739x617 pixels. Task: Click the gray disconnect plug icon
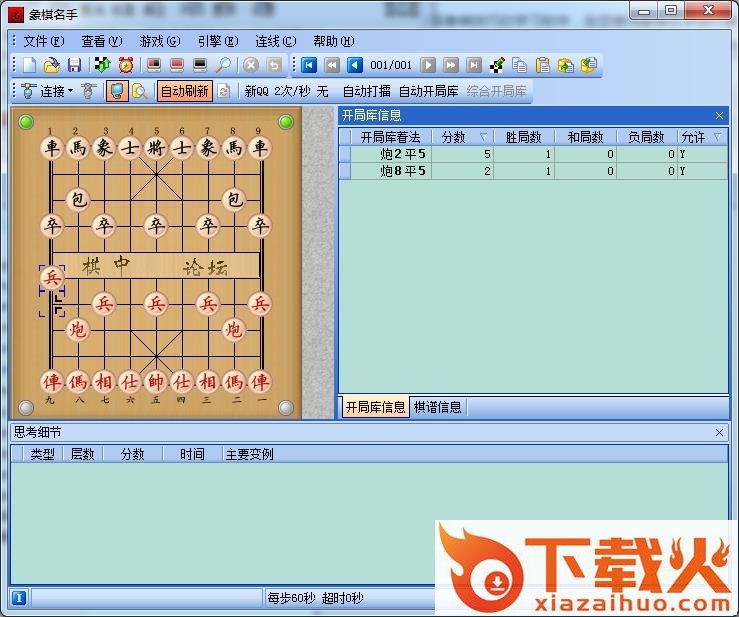click(x=89, y=91)
